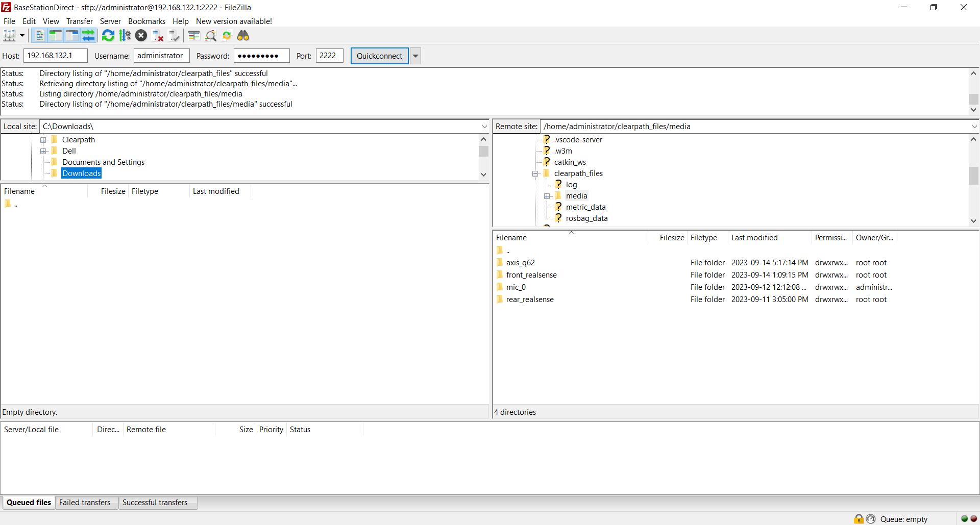Refresh the file and folder lists
This screenshot has width=980, height=525.
point(108,36)
